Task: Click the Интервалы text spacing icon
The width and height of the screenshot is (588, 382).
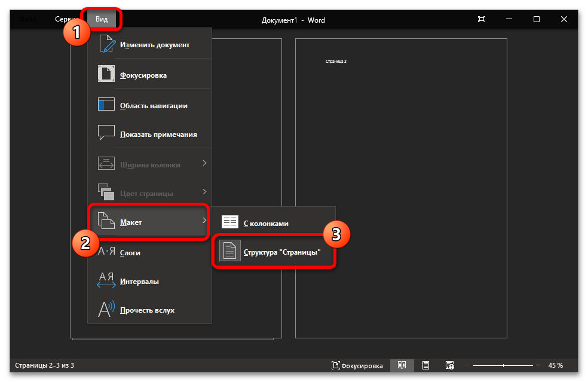Action: 106,281
